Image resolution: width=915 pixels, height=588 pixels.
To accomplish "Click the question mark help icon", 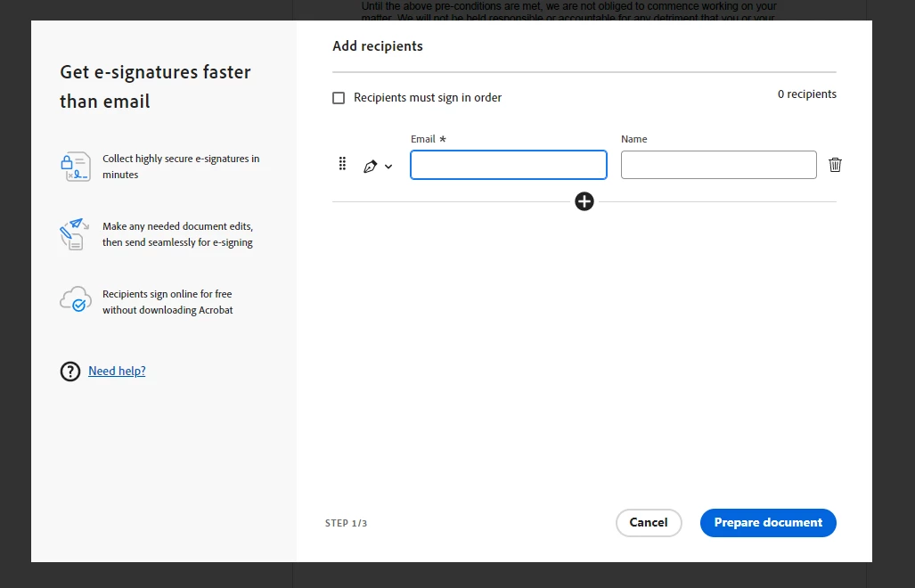I will pos(70,372).
